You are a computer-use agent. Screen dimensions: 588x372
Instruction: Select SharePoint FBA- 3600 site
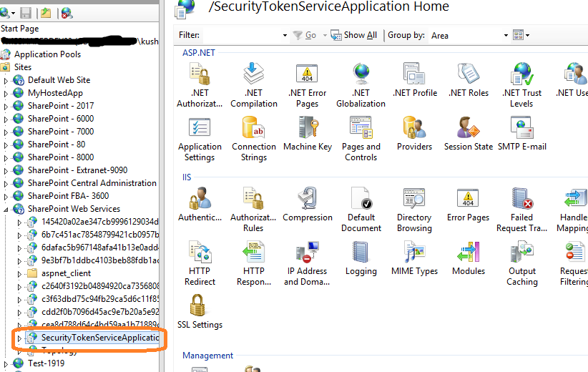tap(68, 196)
